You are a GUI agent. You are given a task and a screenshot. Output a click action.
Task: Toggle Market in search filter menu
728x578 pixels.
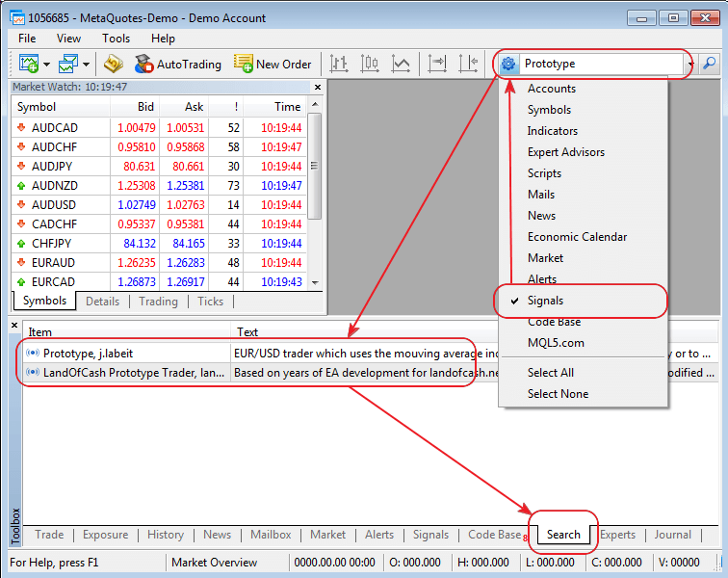(x=584, y=258)
